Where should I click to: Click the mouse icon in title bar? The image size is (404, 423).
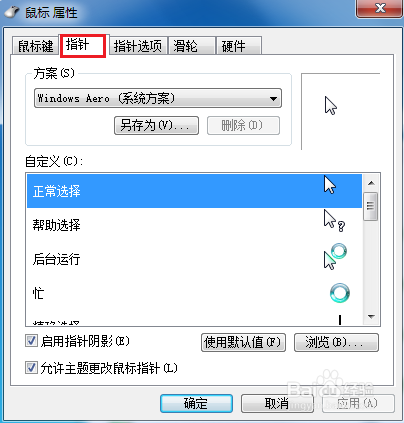pyautogui.click(x=12, y=13)
